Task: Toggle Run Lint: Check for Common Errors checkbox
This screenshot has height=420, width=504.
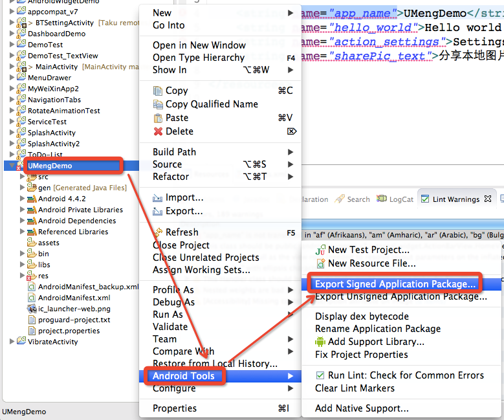Action: 320,375
